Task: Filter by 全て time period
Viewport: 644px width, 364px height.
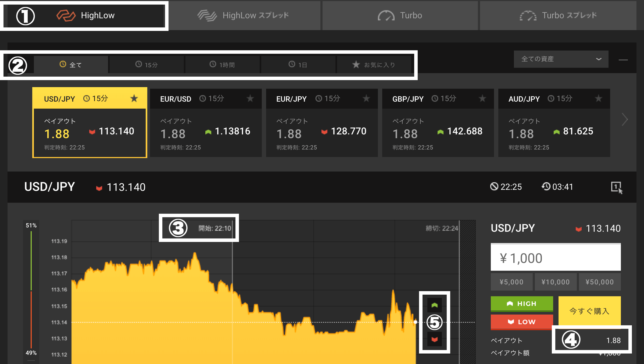Action: click(x=71, y=65)
